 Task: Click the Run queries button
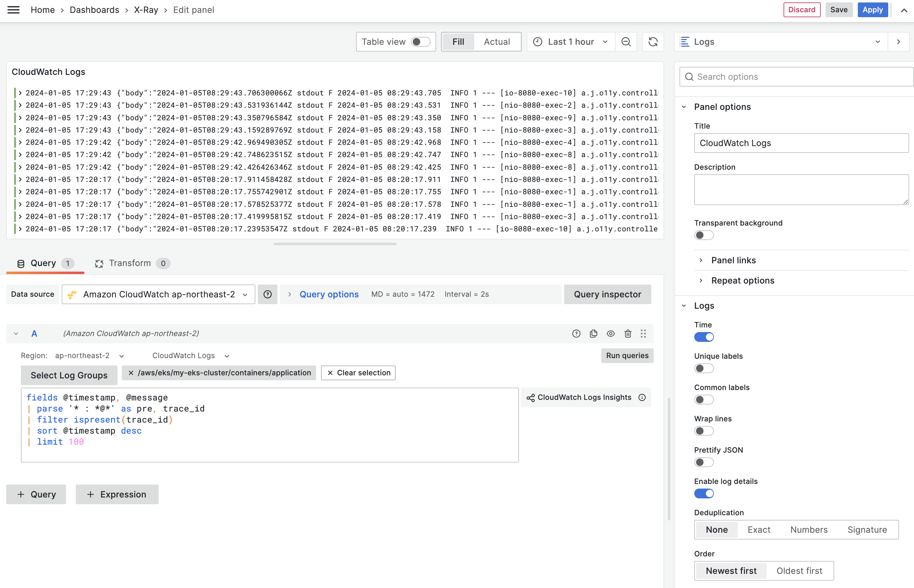pyautogui.click(x=627, y=355)
